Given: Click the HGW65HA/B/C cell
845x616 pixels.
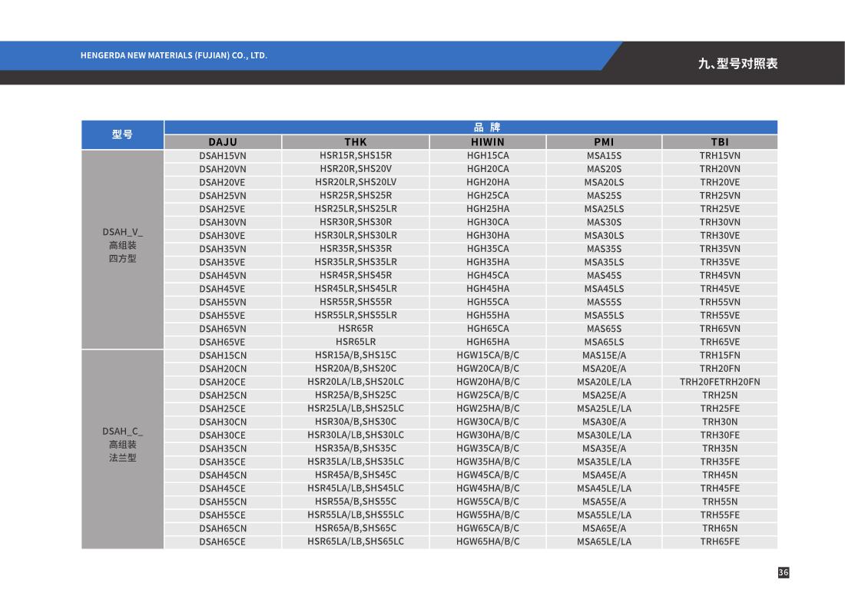Looking at the screenshot, I should (488, 541).
